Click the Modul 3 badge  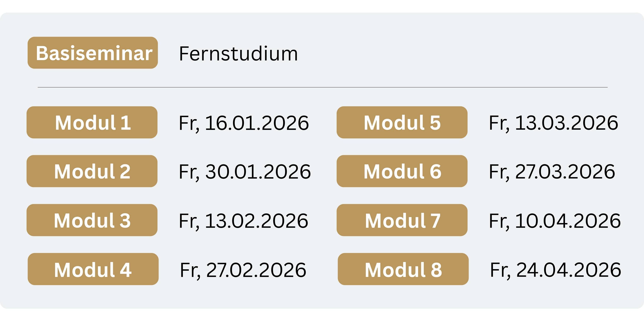click(x=92, y=220)
